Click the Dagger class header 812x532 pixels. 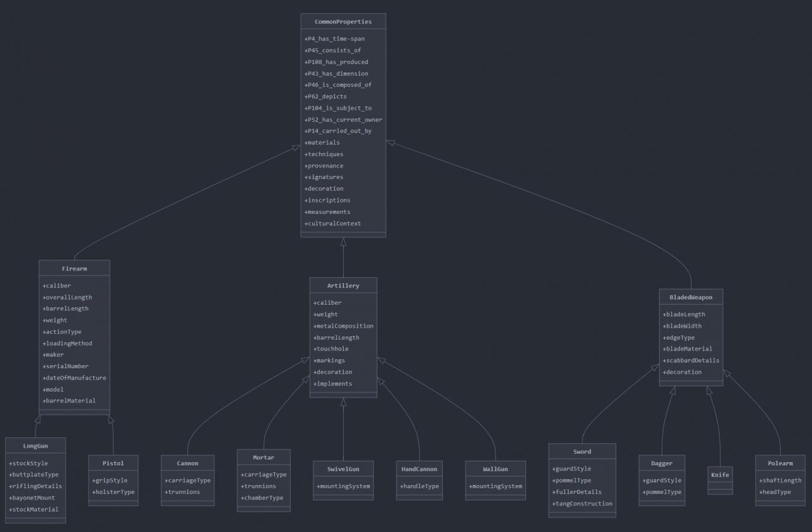tap(661, 463)
